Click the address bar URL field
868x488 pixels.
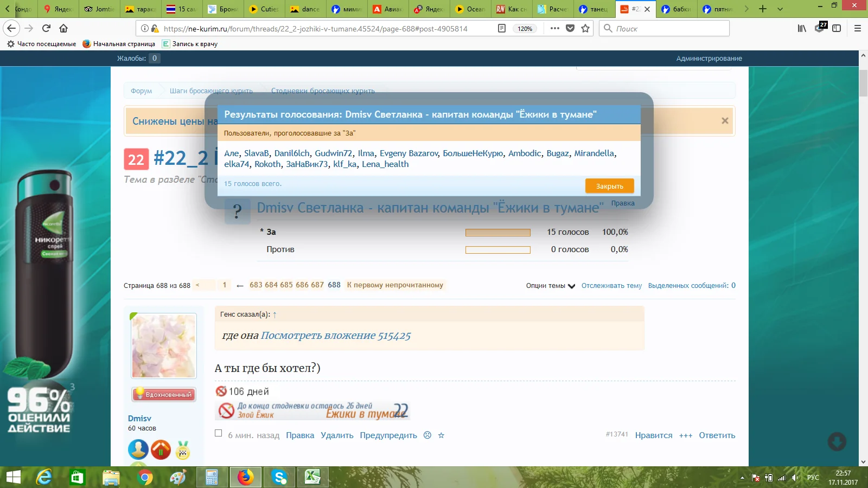(315, 28)
